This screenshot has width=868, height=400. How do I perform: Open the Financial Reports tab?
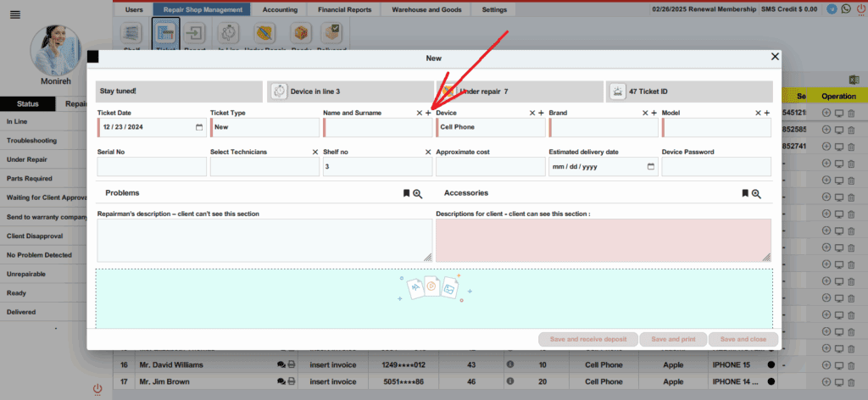click(344, 9)
